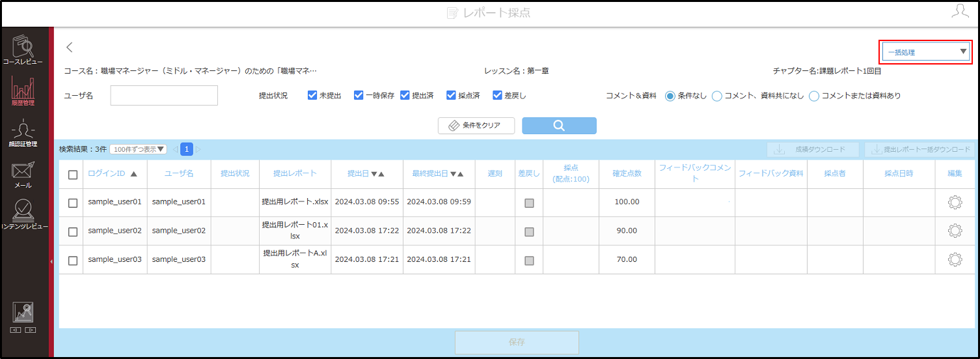Click the image thumbnail icon in the sidebar
980x359 pixels.
point(23,313)
